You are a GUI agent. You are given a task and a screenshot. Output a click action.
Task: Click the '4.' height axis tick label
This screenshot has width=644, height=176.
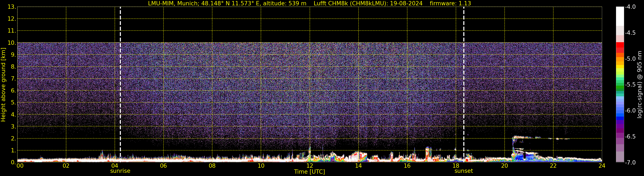click(13, 115)
